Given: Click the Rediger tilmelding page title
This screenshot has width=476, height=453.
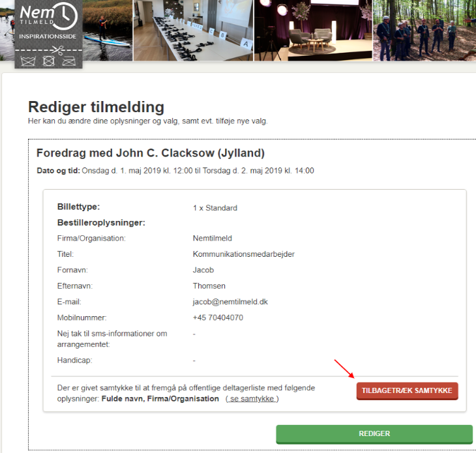Looking at the screenshot, I should (x=97, y=107).
